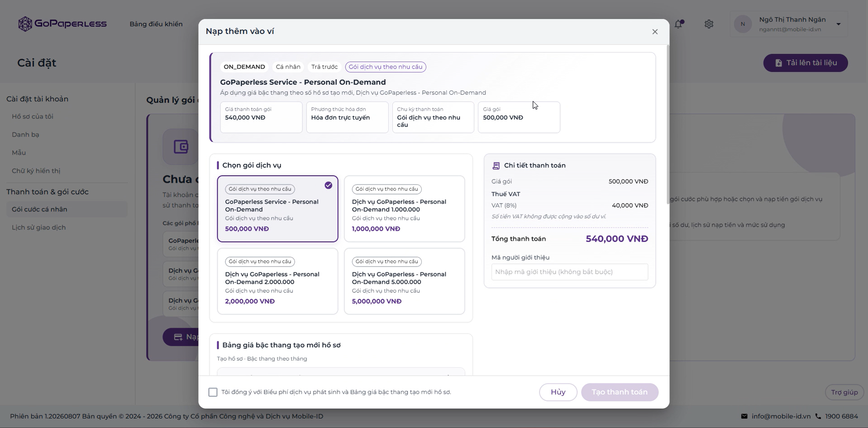Click the Cá nhân tag
Image resolution: width=868 pixels, height=428 pixels.
[x=288, y=67]
